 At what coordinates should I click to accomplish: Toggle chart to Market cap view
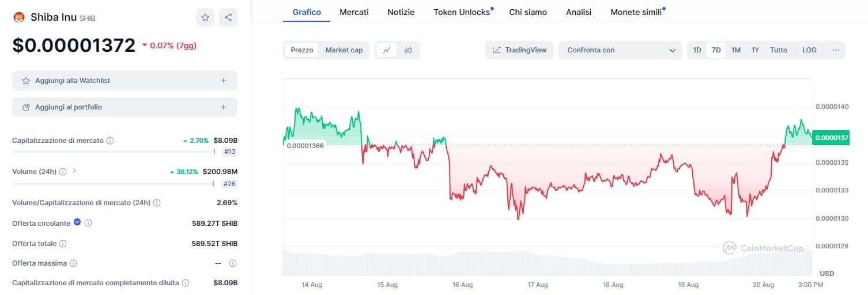click(x=344, y=50)
